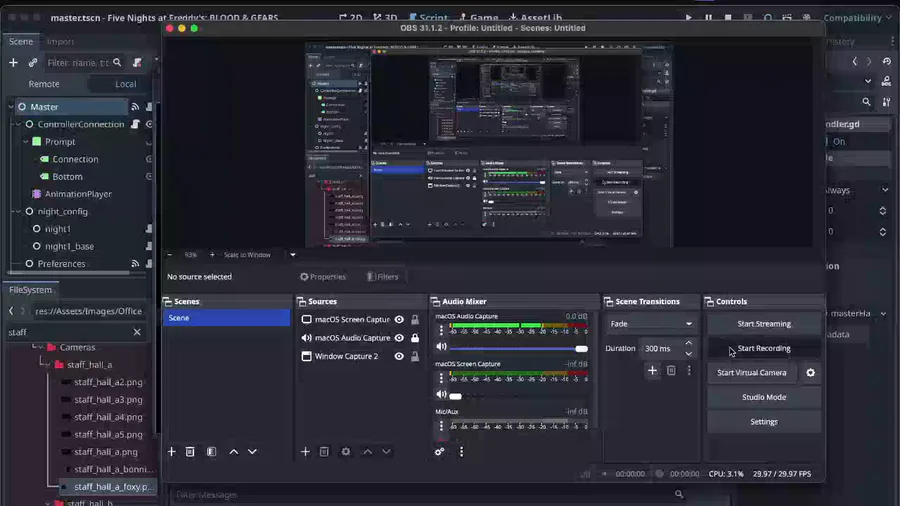Decrease transition duration stepper down
The image size is (900, 506).
click(x=689, y=353)
